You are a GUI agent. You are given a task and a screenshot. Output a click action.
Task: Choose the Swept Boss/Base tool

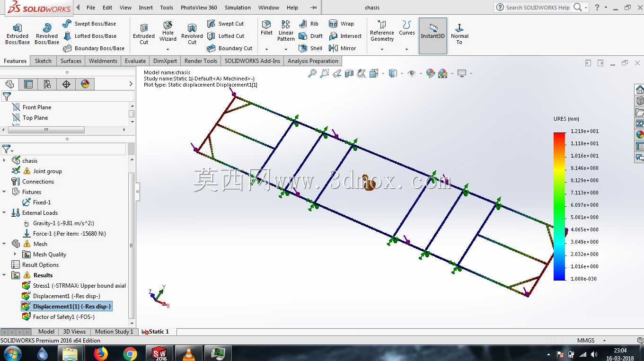89,24
